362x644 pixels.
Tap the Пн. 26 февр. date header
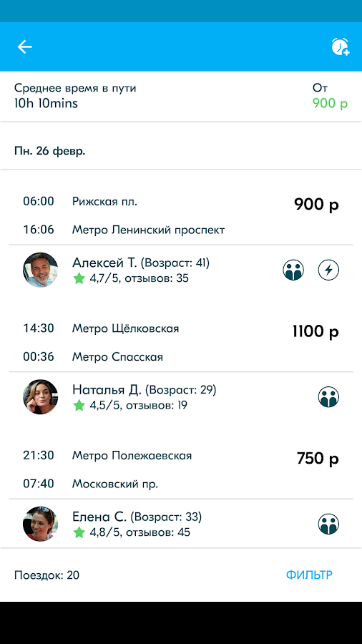tap(49, 151)
